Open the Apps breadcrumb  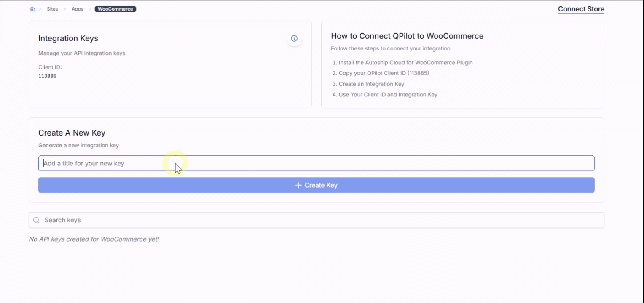click(x=78, y=9)
